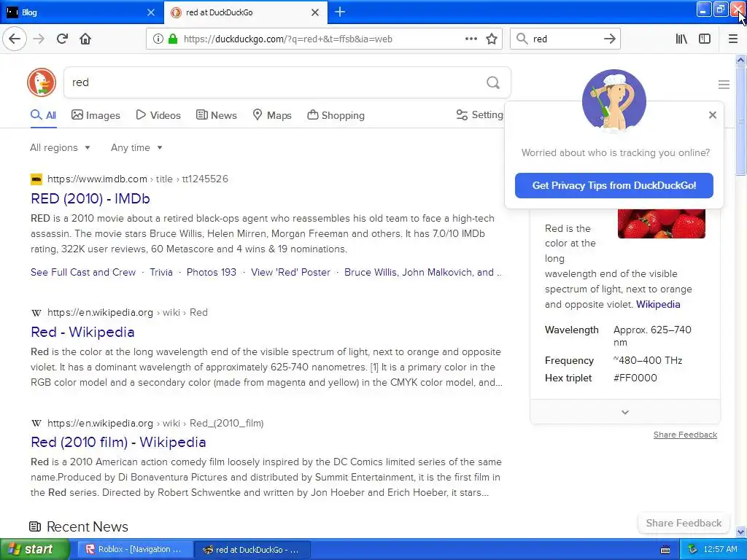Viewport: 747px width, 560px height.
Task: Open the browser home page icon
Action: tap(85, 39)
